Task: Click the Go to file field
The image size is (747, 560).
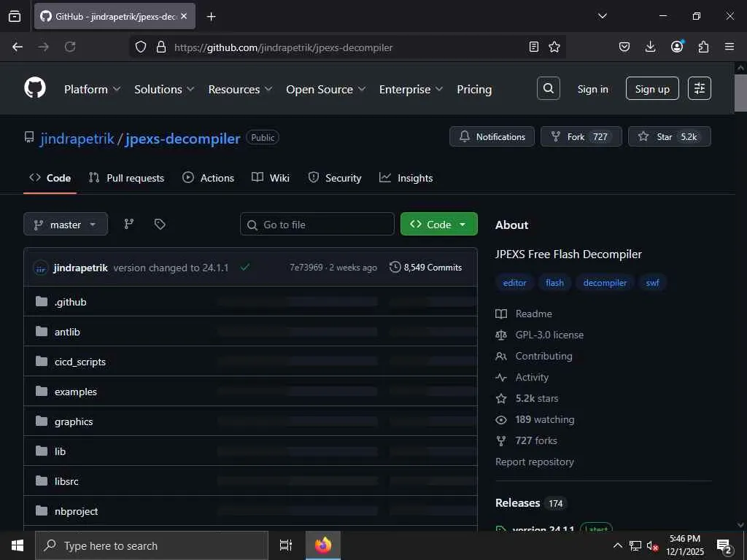Action: [317, 225]
